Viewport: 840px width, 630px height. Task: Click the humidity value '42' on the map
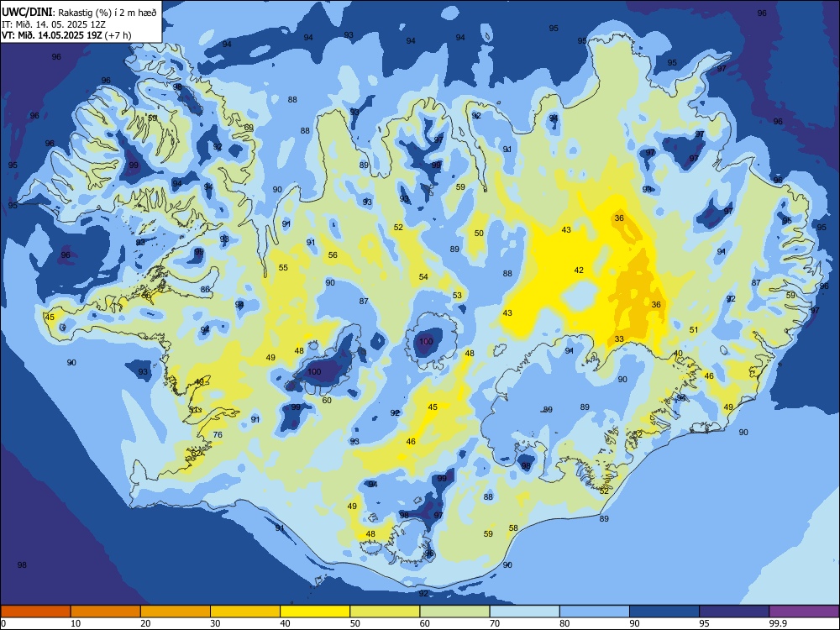579,270
